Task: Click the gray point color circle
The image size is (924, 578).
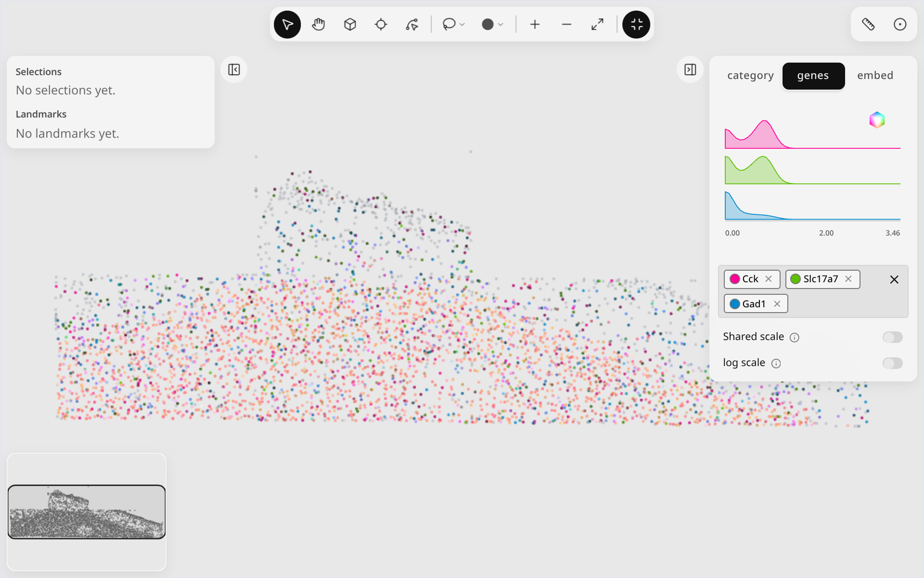Action: click(488, 25)
